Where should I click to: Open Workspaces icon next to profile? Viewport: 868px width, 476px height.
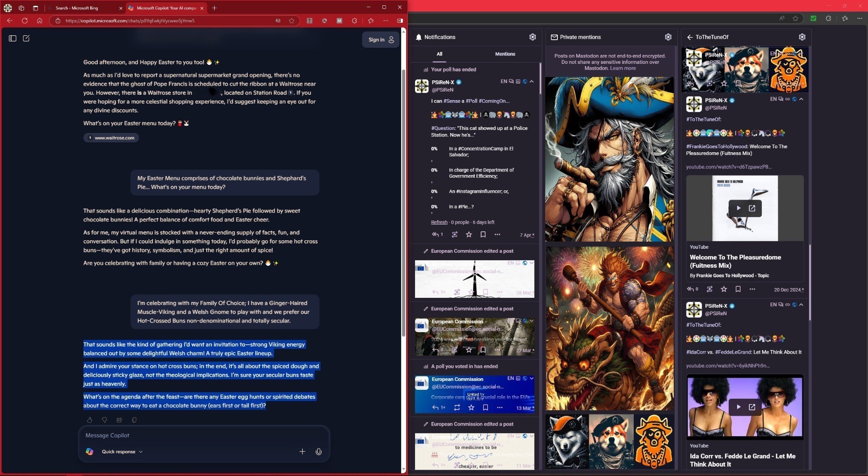coord(21,8)
